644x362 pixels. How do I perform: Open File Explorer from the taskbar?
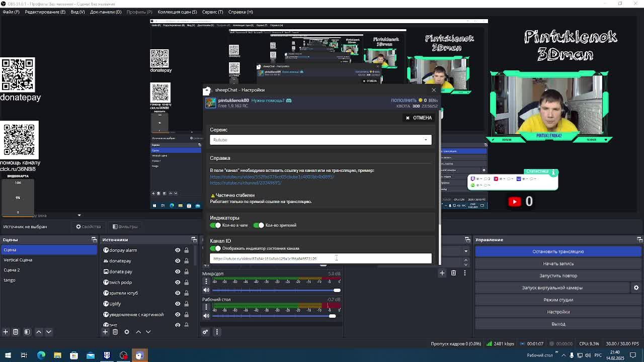coord(57,355)
